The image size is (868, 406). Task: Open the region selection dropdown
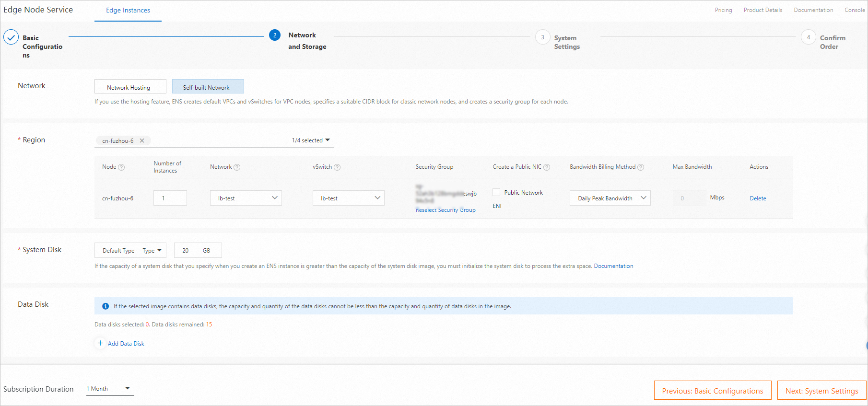(214, 140)
